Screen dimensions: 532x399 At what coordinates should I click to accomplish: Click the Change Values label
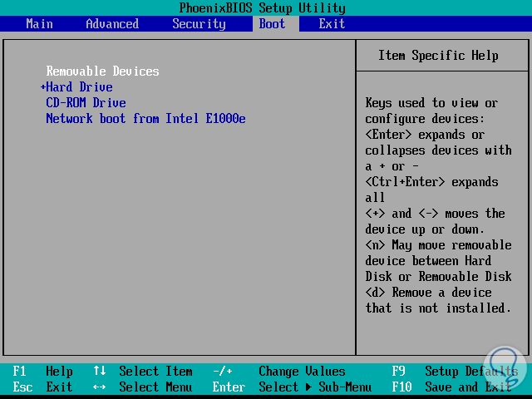[302, 372]
